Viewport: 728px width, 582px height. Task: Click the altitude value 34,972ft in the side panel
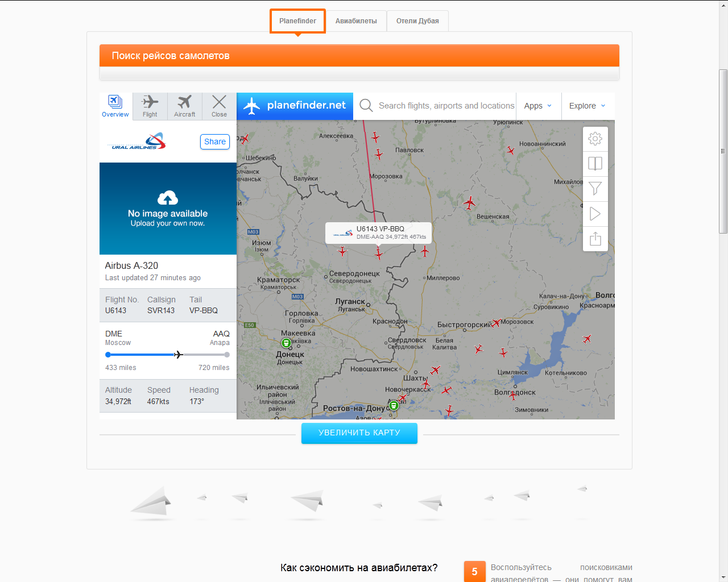pyautogui.click(x=118, y=401)
